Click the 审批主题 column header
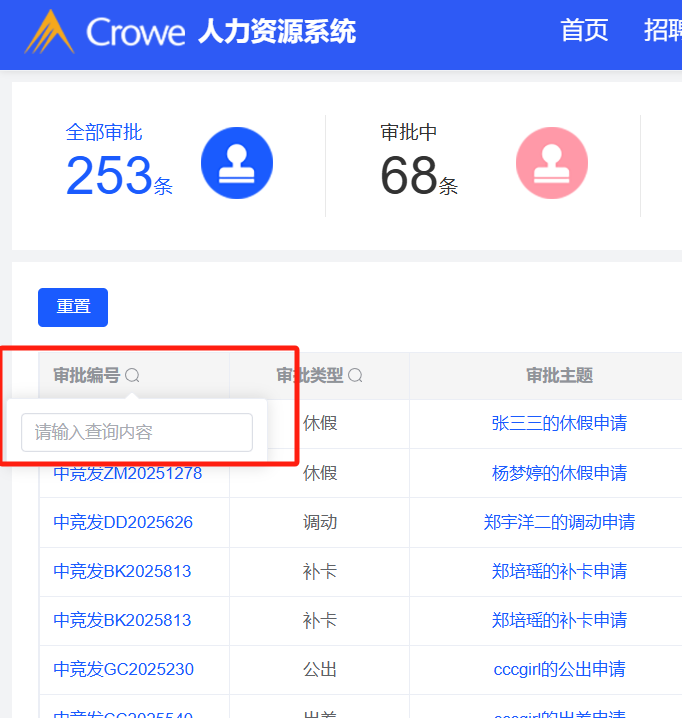 (x=559, y=375)
